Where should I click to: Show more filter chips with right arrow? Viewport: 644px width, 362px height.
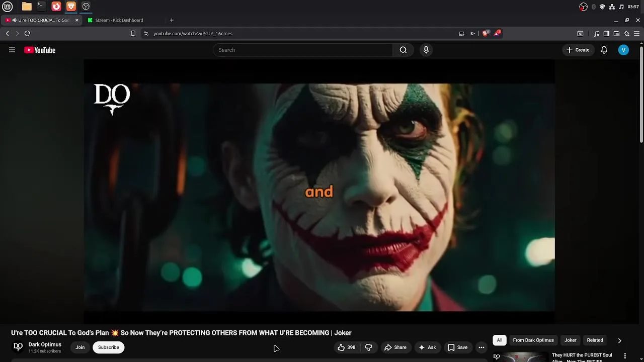619,340
